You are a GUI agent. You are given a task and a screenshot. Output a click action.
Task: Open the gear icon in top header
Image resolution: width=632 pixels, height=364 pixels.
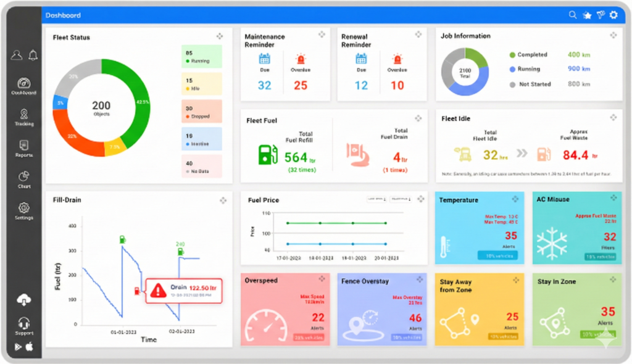613,15
